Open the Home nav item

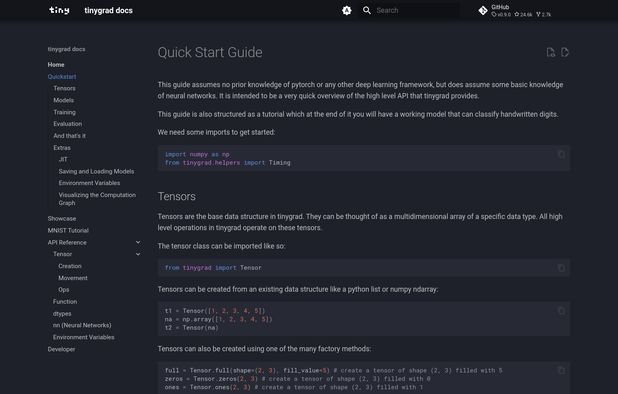[56, 65]
